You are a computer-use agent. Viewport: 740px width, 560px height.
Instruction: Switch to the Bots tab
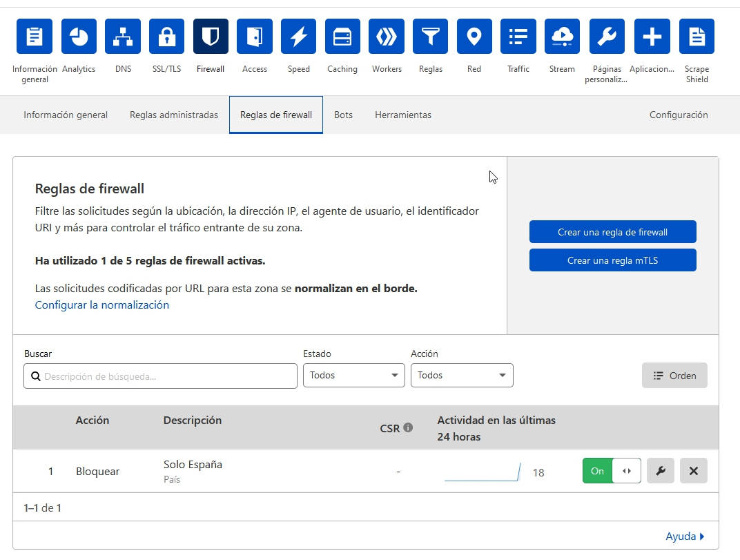tap(343, 115)
